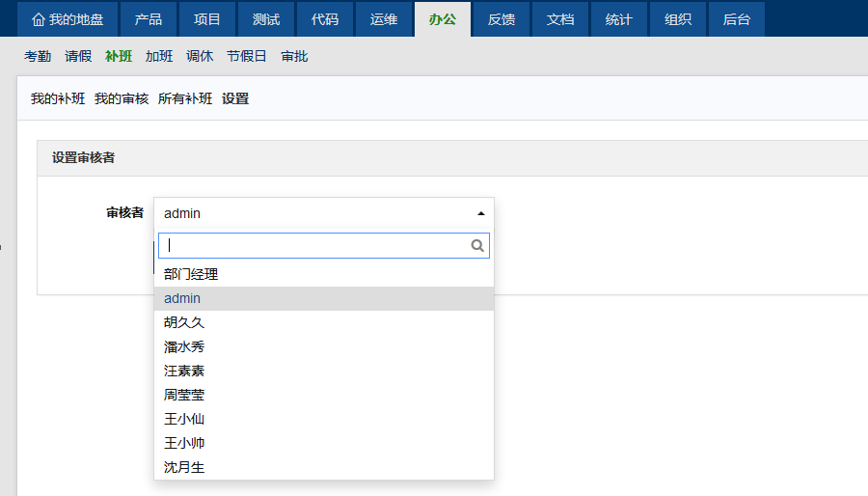Image resolution: width=868 pixels, height=496 pixels.
Task: Choose 胡久久 as the reviewer
Action: click(184, 322)
